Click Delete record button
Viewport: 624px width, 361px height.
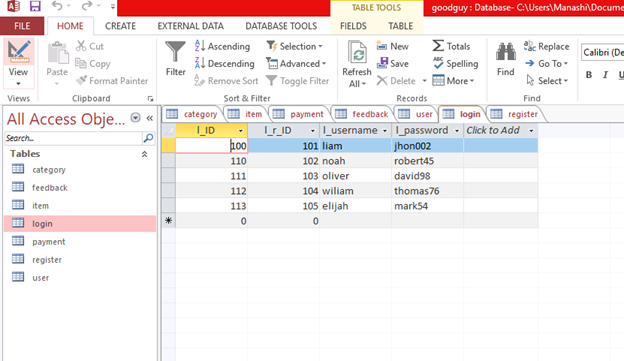point(396,81)
